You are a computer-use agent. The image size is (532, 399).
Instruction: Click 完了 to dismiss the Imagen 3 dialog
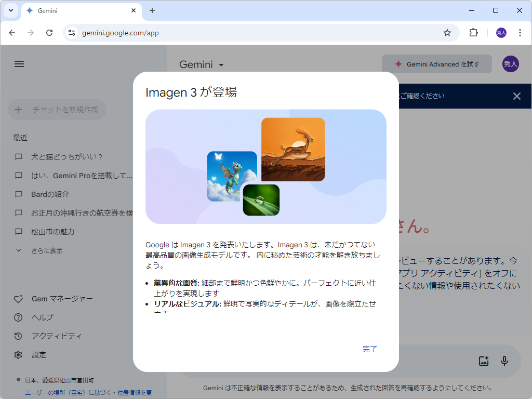tap(369, 349)
